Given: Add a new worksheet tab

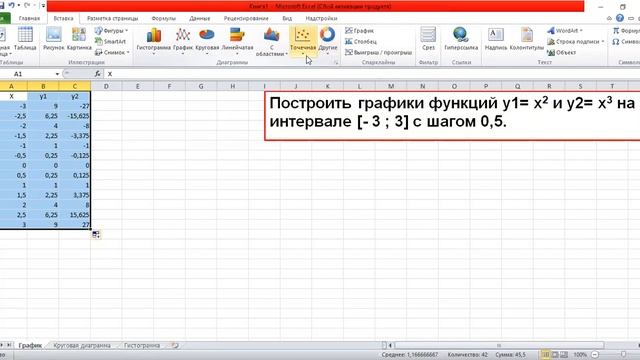Looking at the screenshot, I should pyautogui.click(x=175, y=345).
